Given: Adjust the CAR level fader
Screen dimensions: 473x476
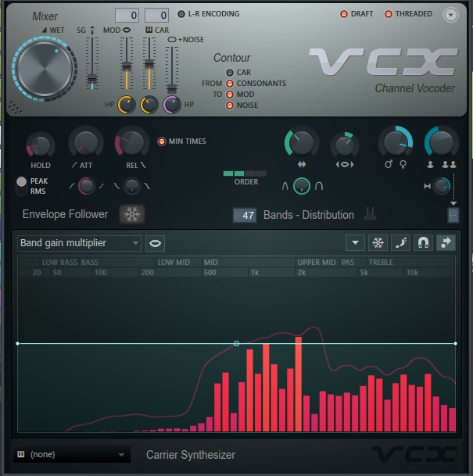Looking at the screenshot, I should click(149, 64).
